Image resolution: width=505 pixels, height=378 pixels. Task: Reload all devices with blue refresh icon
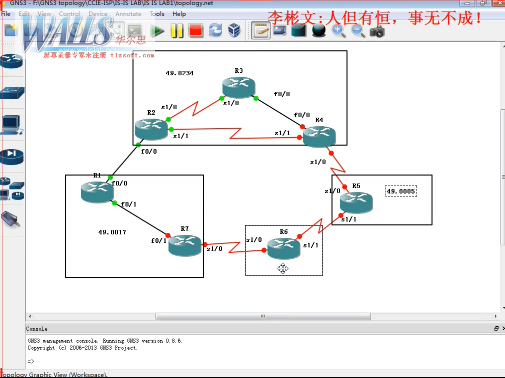click(215, 31)
